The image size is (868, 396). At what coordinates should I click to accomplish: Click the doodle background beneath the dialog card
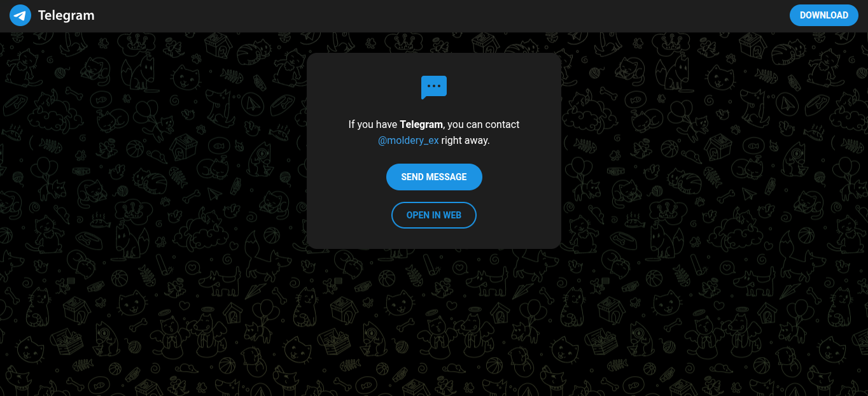tap(434, 318)
